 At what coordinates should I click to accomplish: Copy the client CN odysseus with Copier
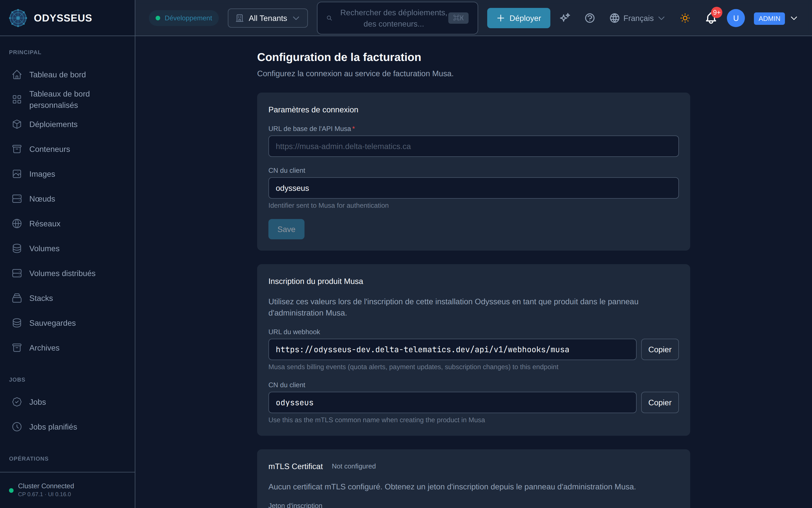pos(660,402)
